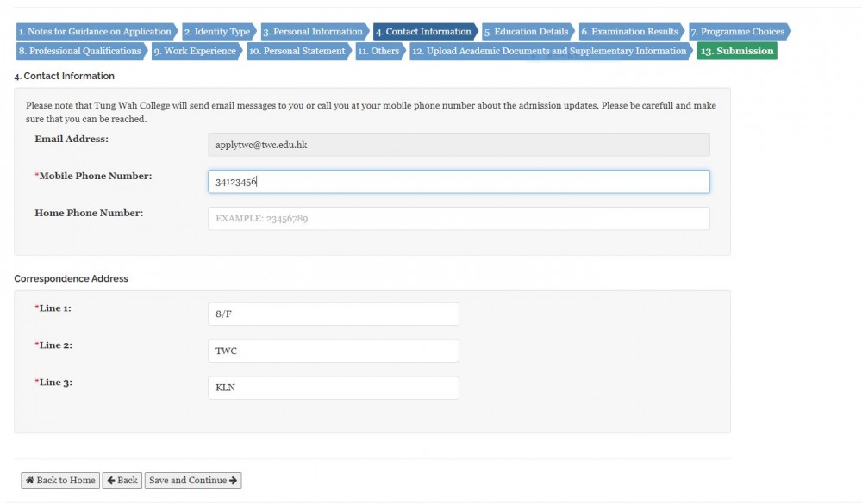862x504 pixels.
Task: Click the address Line 3 field
Action: [333, 388]
